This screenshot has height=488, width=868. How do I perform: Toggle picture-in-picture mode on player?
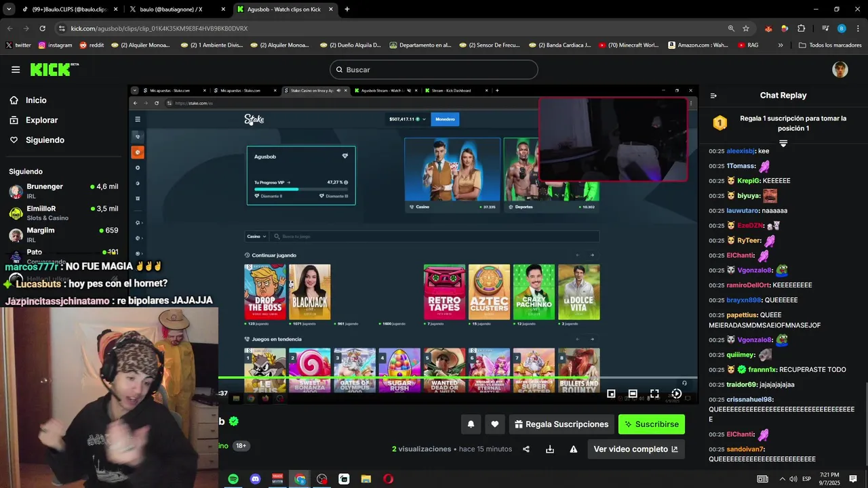[x=611, y=393]
